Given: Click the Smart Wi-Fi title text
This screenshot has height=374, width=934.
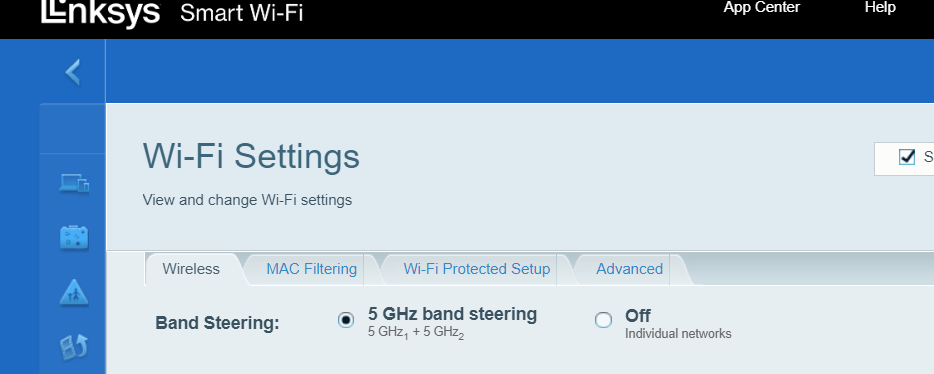Looking at the screenshot, I should coord(241,13).
